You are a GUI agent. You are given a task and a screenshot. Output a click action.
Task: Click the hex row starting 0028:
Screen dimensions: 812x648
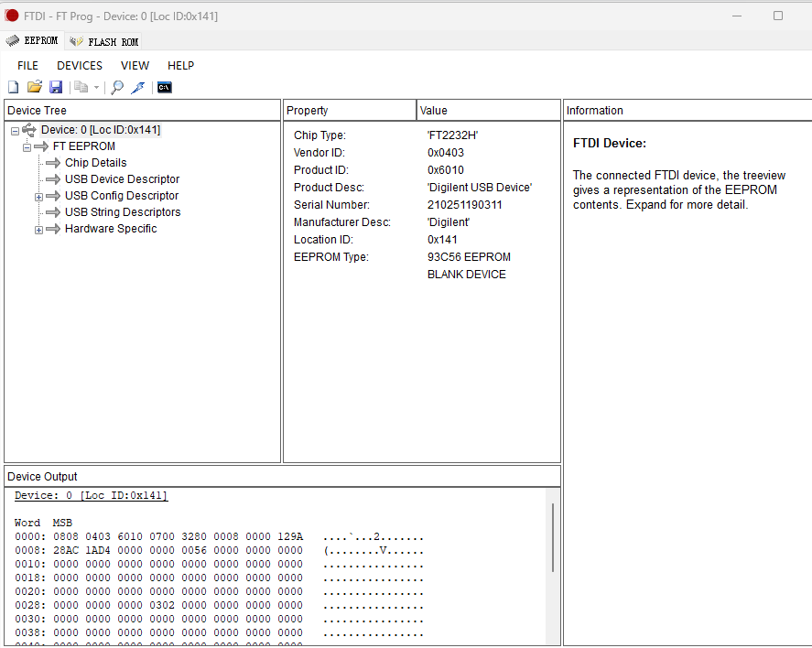click(219, 605)
